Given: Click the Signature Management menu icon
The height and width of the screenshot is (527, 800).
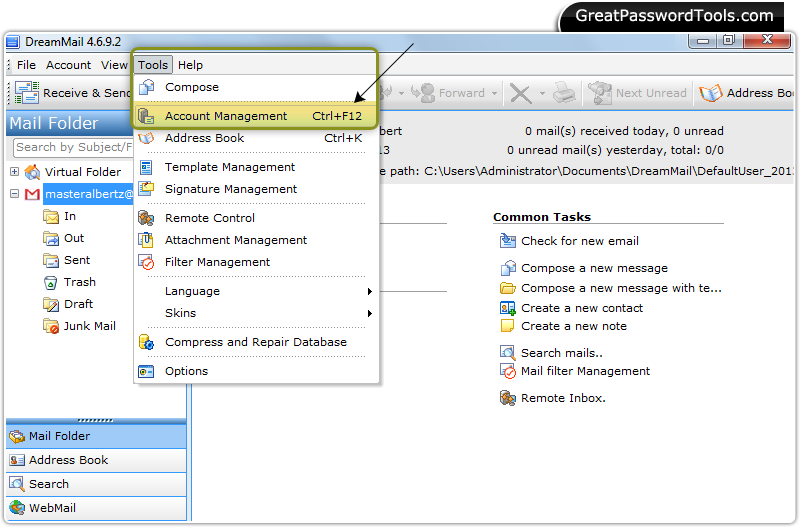Looking at the screenshot, I should click(146, 189).
